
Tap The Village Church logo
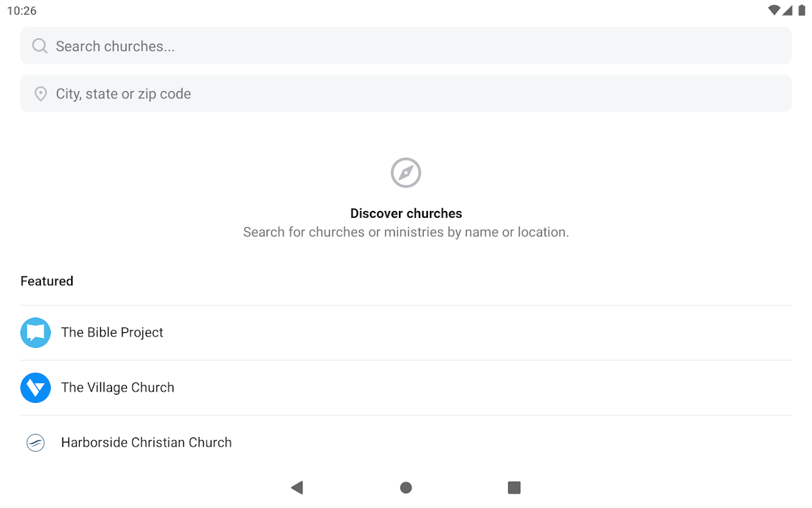point(35,387)
